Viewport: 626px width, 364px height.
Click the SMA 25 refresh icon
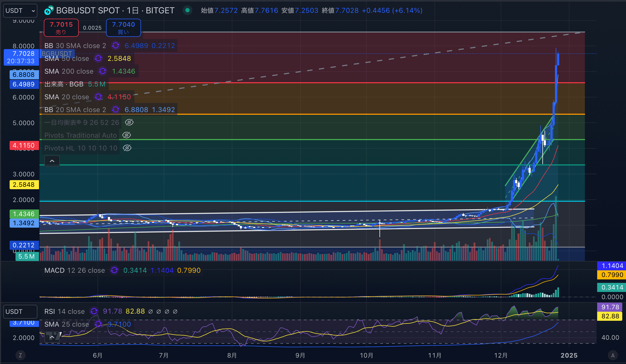click(x=98, y=324)
